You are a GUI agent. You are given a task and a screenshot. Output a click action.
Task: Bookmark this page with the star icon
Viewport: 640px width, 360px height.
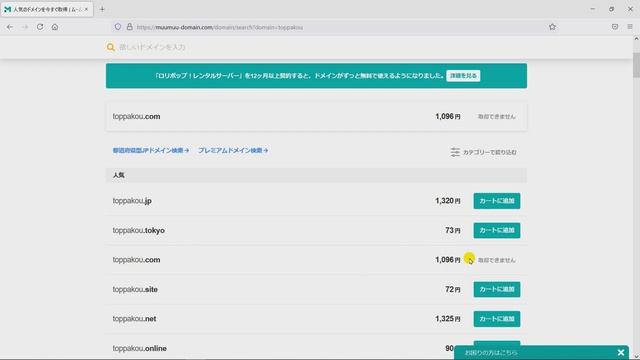[552, 27]
